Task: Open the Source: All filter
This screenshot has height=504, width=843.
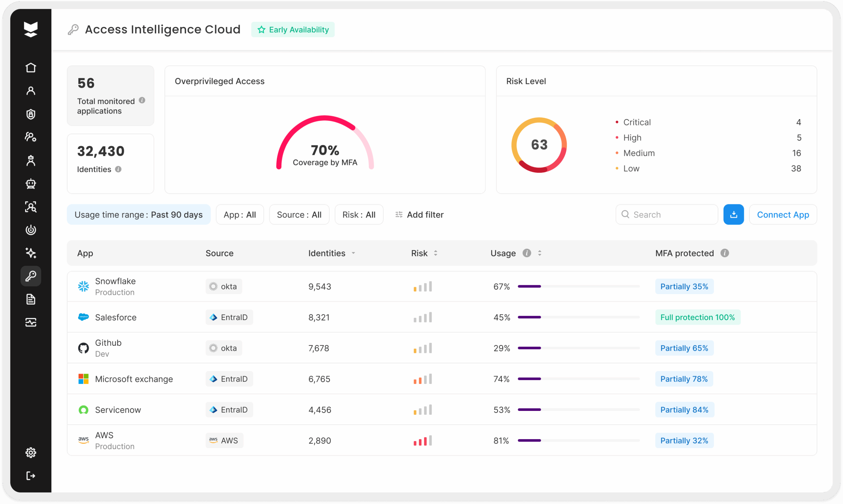Action: pyautogui.click(x=299, y=214)
